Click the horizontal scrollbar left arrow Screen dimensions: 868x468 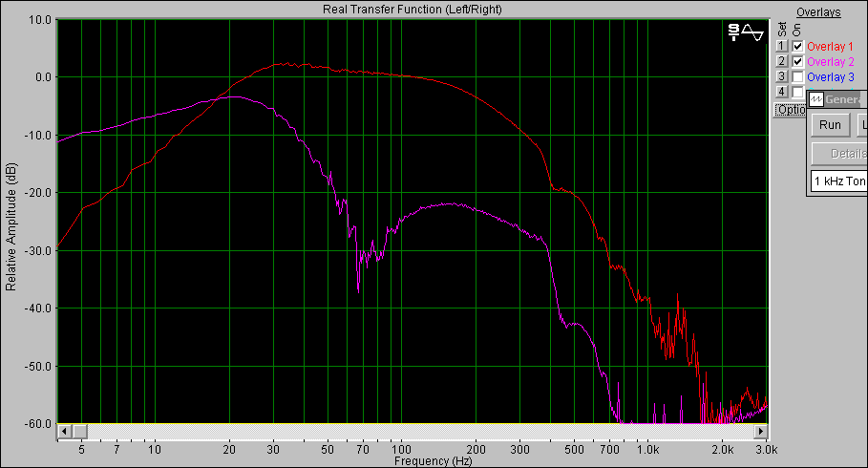pos(64,431)
